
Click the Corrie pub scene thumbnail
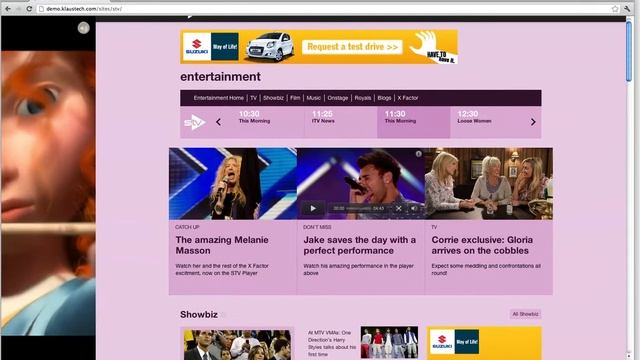489,184
